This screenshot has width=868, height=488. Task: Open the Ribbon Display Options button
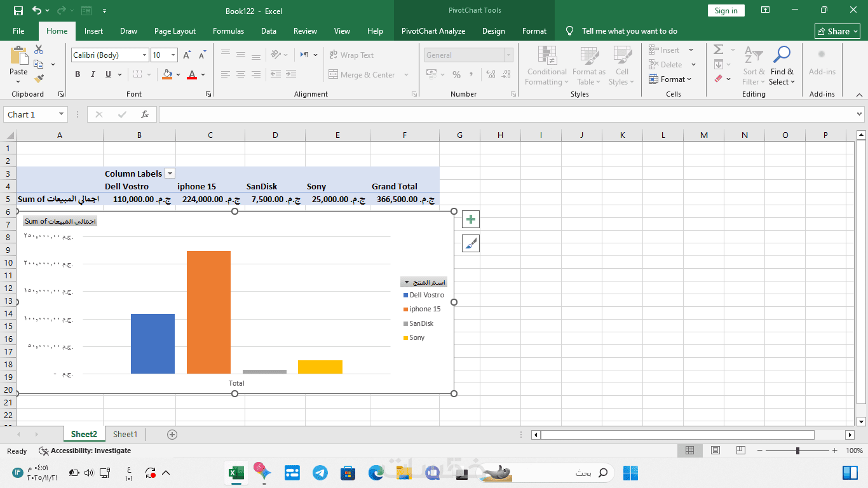tap(766, 10)
